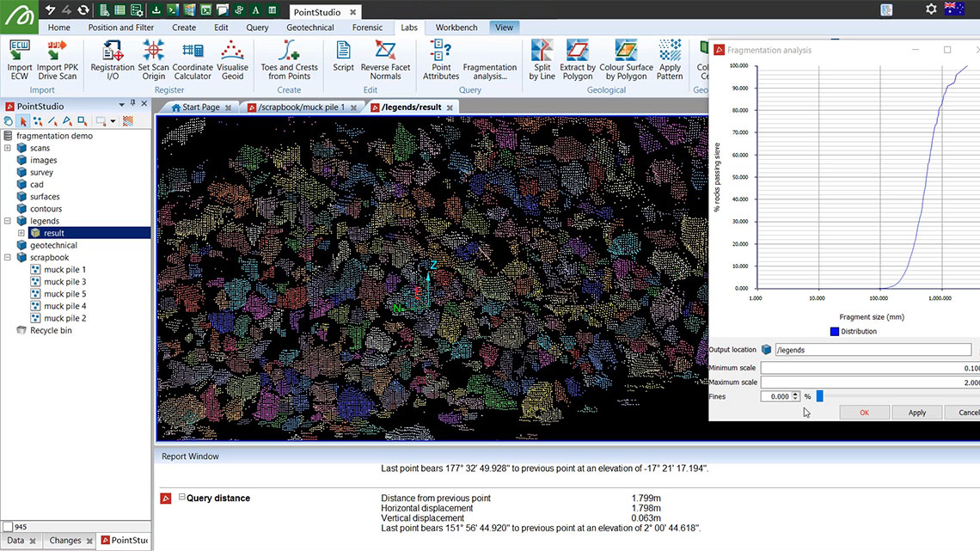Select the Import ECW tool
The height and width of the screenshot is (551, 980).
click(x=19, y=60)
